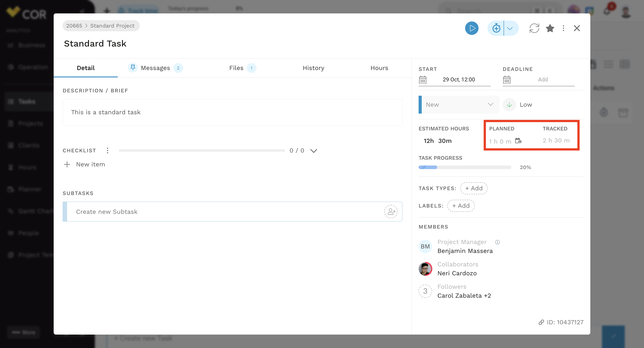This screenshot has width=644, height=348.
Task: Open the start date calendar icon
Action: [x=422, y=80]
